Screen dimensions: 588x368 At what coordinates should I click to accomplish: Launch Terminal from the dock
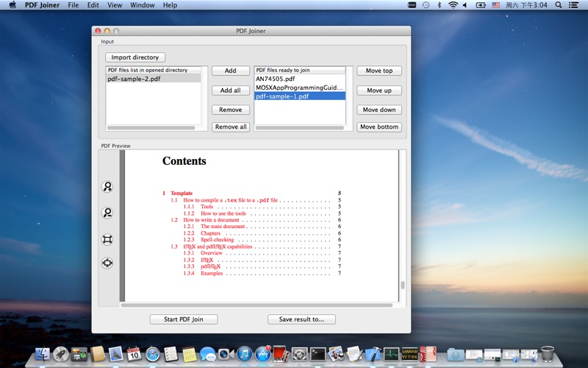point(318,354)
